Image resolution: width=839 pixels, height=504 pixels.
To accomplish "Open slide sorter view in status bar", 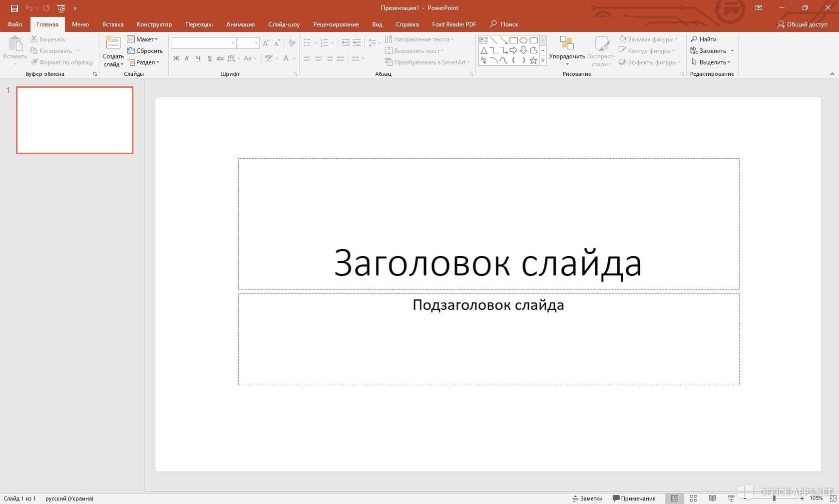I will pyautogui.click(x=693, y=498).
